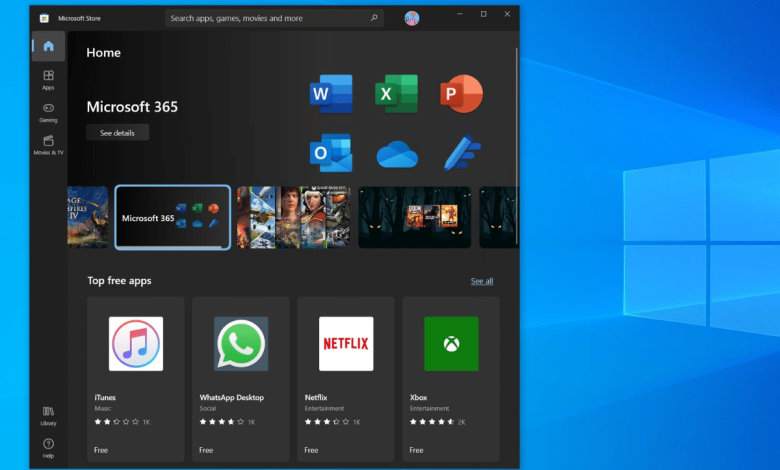780x470 pixels.
Task: Select the game collage carousel thumbnail
Action: pyautogui.click(x=293, y=217)
